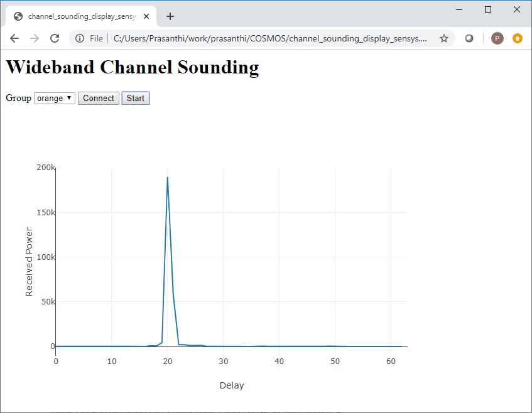Bookmark this page with star icon
The height and width of the screenshot is (413, 532).
point(444,38)
